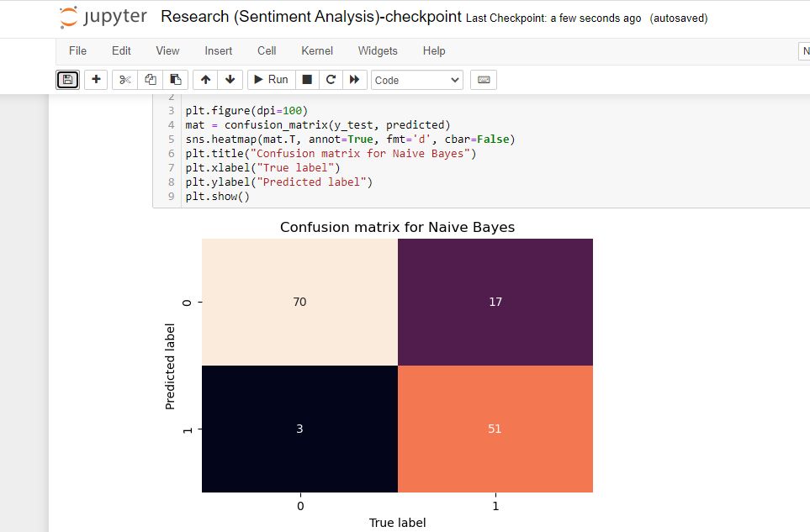Image resolution: width=810 pixels, height=532 pixels.
Task: Open the Kernel menu
Action: 317,51
